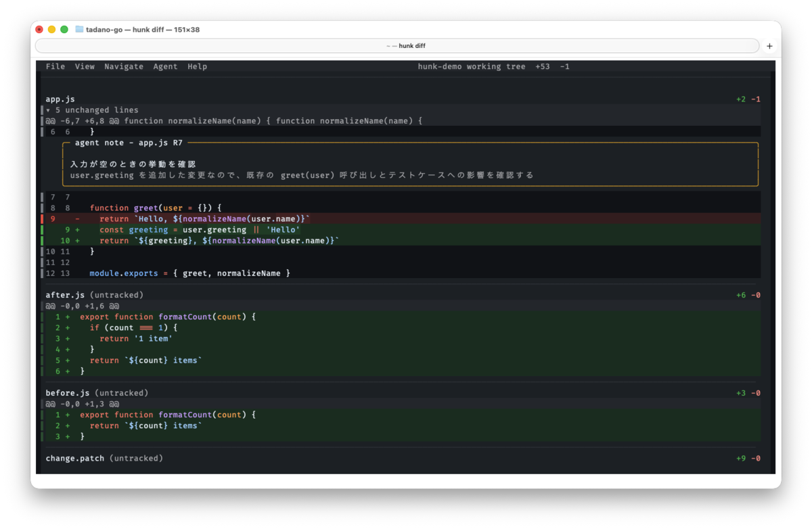Screen dimensions: 812x529
Task: Open the View menu
Action: 85,66
